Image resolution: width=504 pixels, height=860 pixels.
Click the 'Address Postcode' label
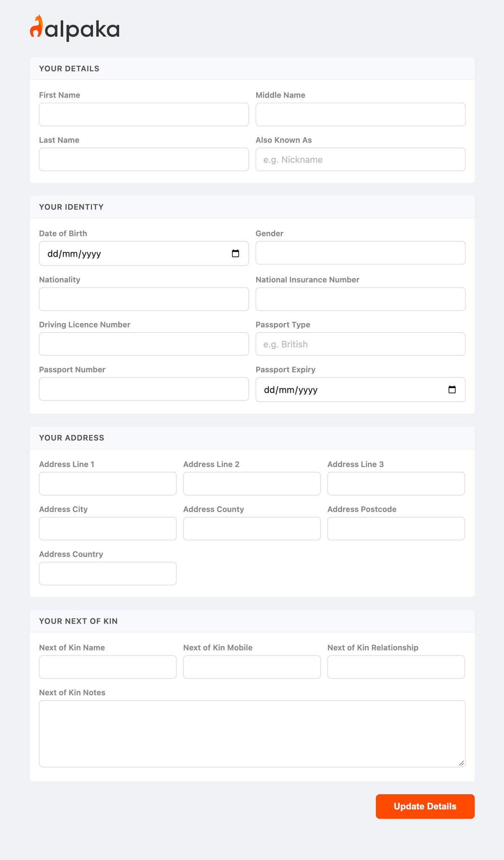362,509
